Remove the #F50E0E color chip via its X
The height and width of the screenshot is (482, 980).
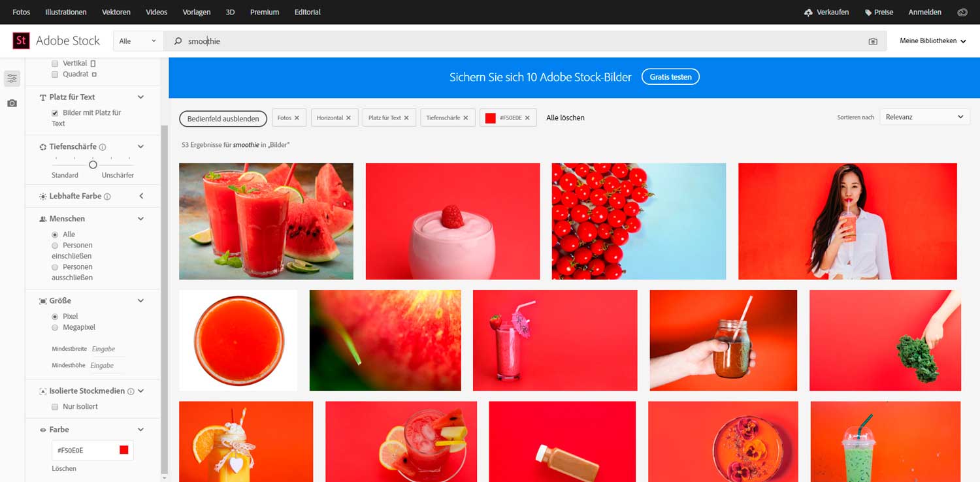[x=527, y=118]
